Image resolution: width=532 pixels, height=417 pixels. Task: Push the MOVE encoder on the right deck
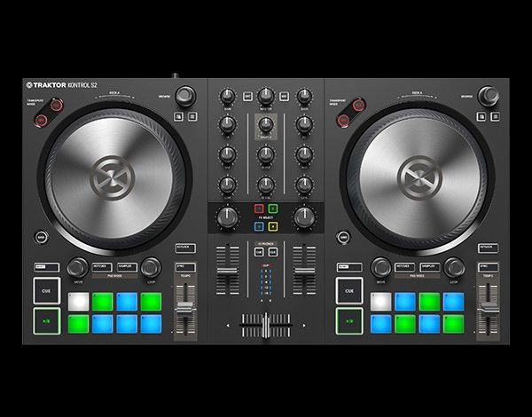380,268
